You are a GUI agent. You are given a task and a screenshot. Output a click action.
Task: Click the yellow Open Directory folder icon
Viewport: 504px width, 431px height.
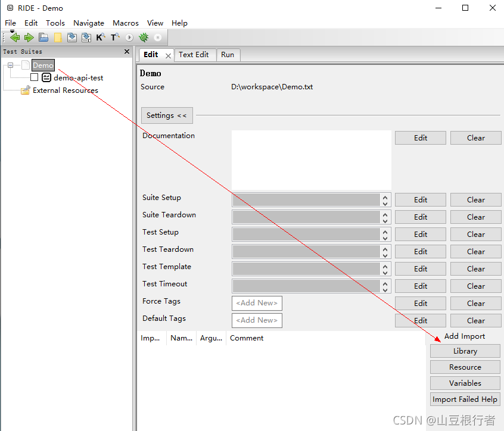pos(58,38)
